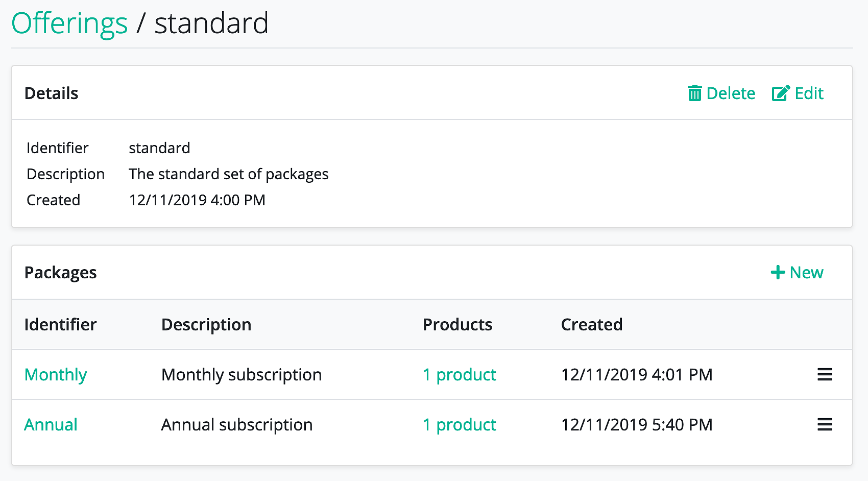
Task: Open the Annual package link
Action: [x=51, y=425]
